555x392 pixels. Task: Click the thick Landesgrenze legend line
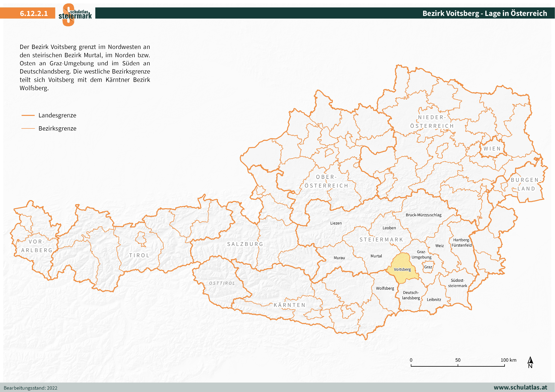28,115
